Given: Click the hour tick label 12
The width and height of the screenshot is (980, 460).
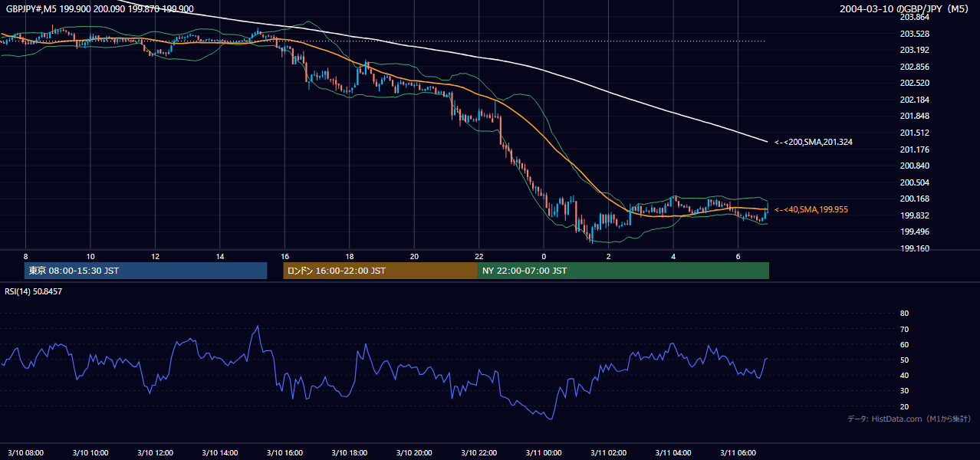Looking at the screenshot, I should [x=155, y=256].
